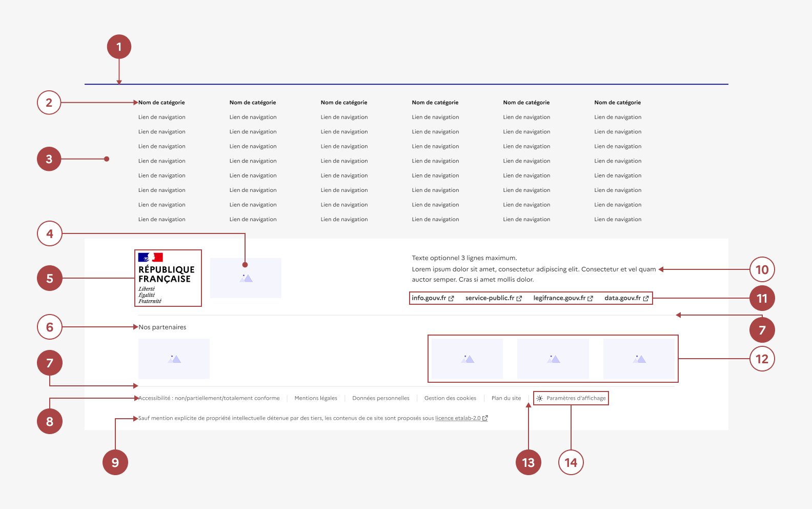Select the annotation circle numbered 9
The image size is (812, 509).
pyautogui.click(x=115, y=462)
